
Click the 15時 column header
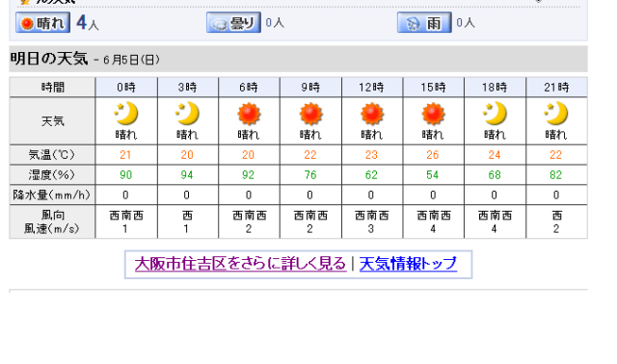pyautogui.click(x=433, y=88)
